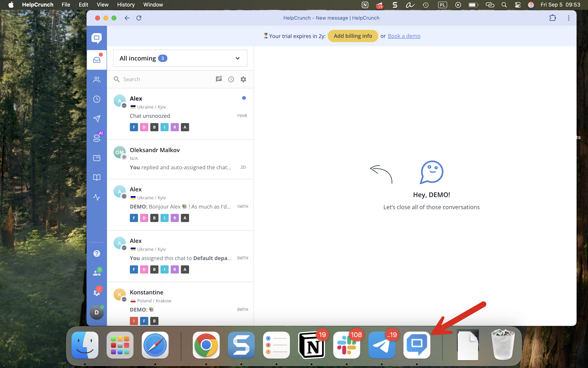The height and width of the screenshot is (368, 588).
Task: Open the Oleksandr Malkov conversation
Action: (180, 159)
